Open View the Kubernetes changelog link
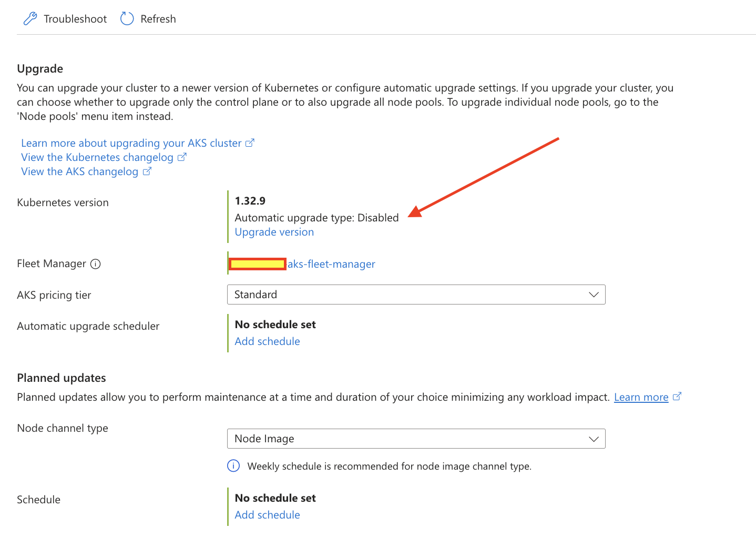This screenshot has height=548, width=756. 97,157
